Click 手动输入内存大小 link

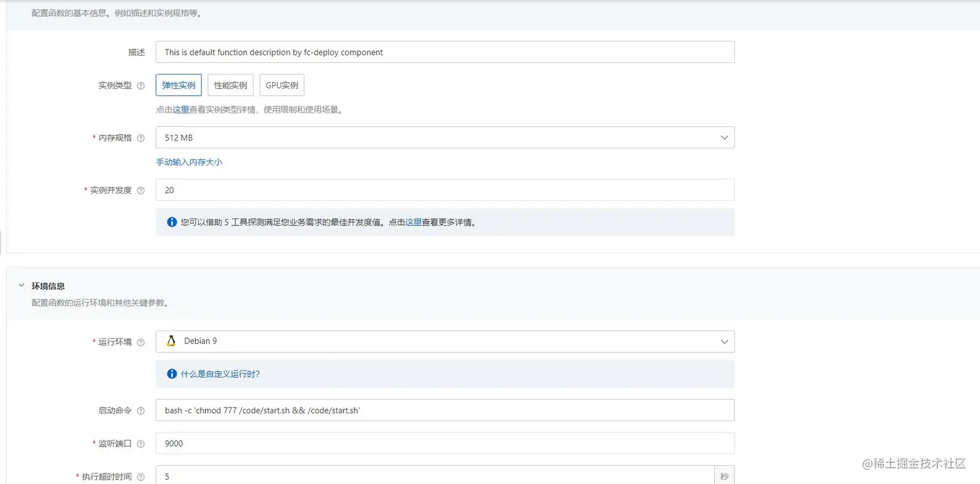click(x=189, y=162)
